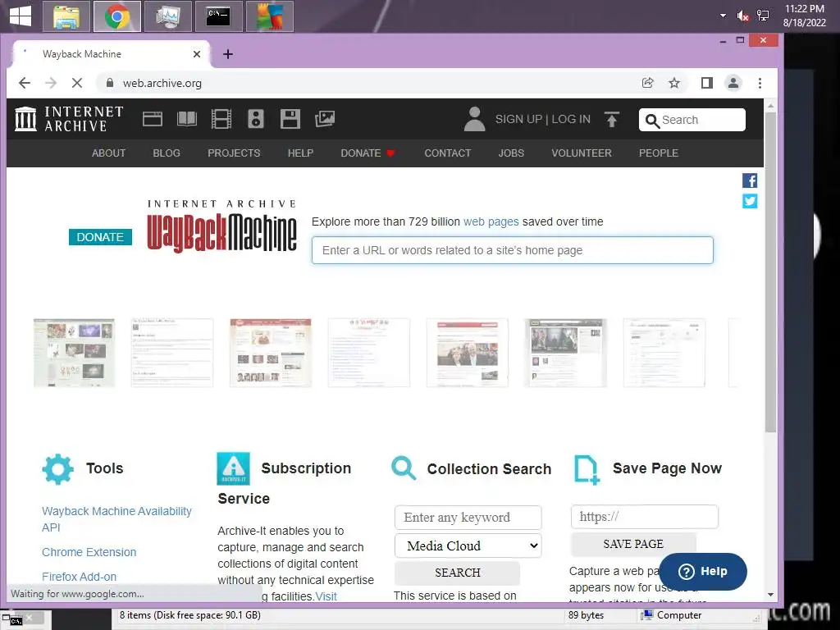Click the LOG IN link
The width and height of the screenshot is (840, 630).
click(x=571, y=119)
